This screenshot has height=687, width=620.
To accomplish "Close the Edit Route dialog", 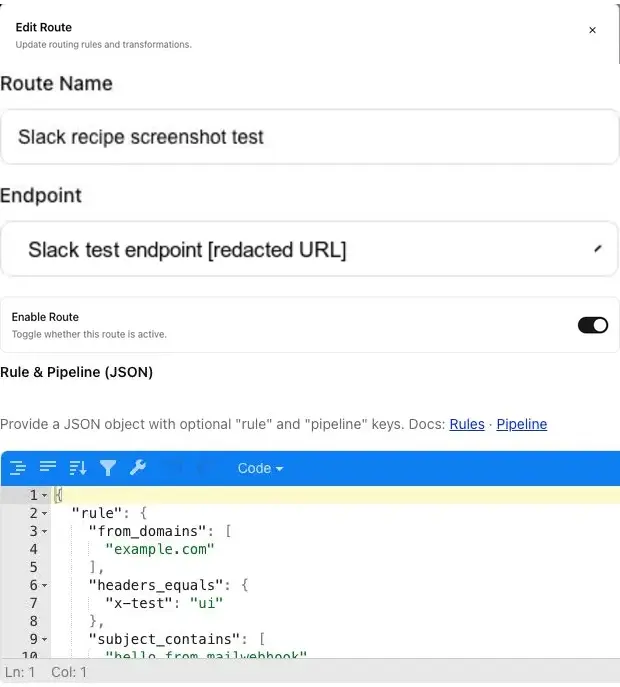I will [592, 30].
